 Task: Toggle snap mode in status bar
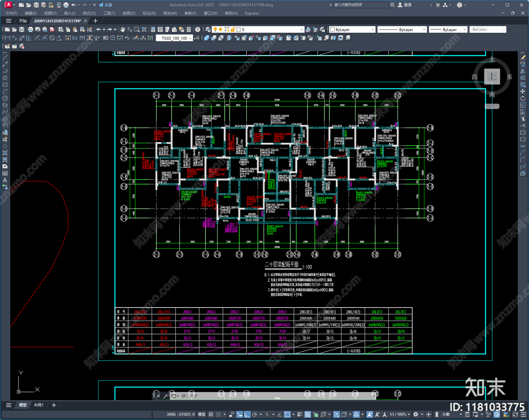pyautogui.click(x=218, y=414)
